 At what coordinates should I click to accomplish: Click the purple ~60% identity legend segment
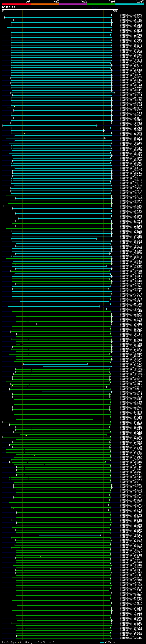[73, 4]
